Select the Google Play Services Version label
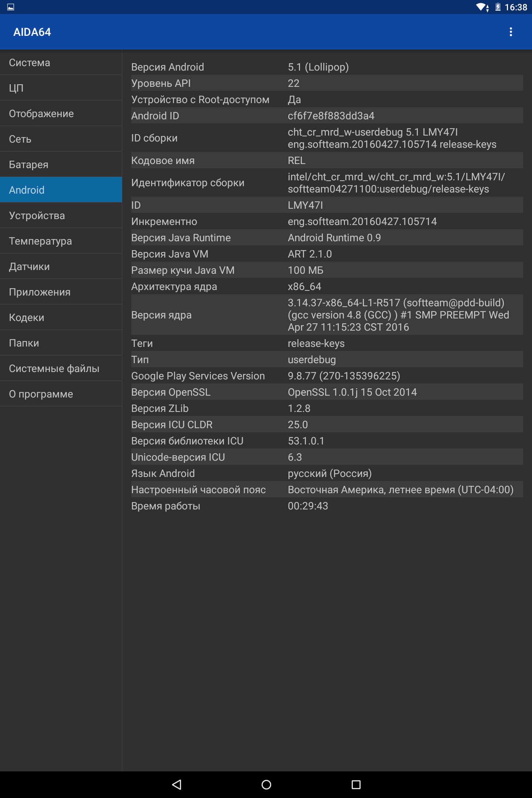Viewport: 532px width, 798px height. click(198, 376)
